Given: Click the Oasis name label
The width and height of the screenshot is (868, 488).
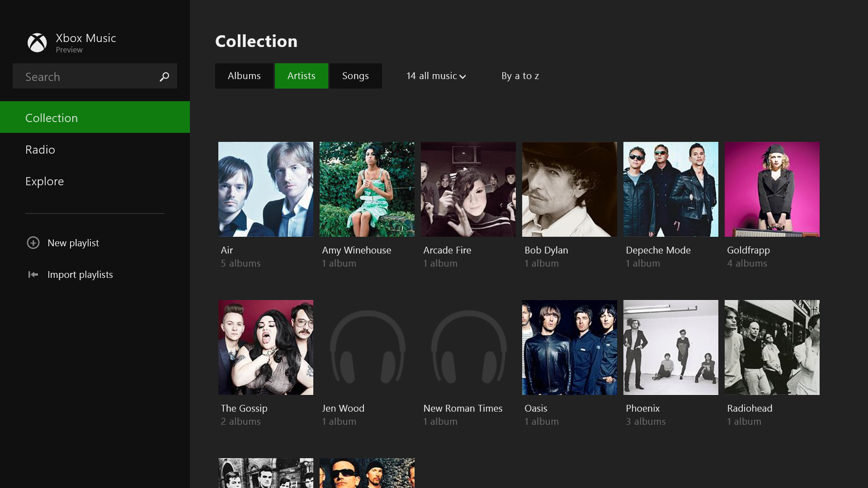Looking at the screenshot, I should 536,408.
